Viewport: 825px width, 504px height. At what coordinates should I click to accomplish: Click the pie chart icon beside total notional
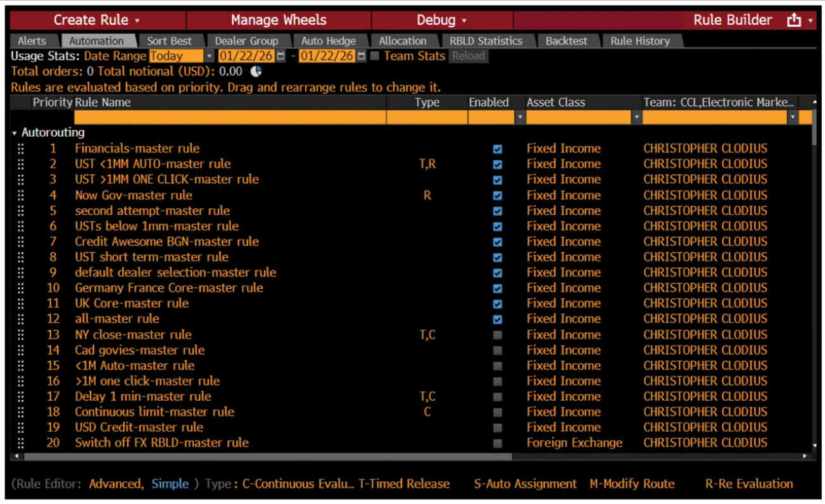click(x=256, y=72)
